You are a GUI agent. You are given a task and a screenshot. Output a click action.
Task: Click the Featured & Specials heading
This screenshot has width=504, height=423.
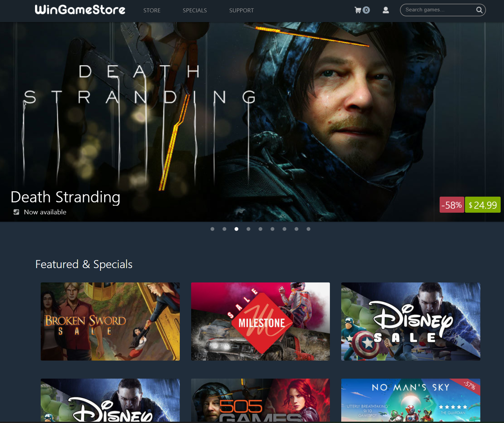point(84,264)
